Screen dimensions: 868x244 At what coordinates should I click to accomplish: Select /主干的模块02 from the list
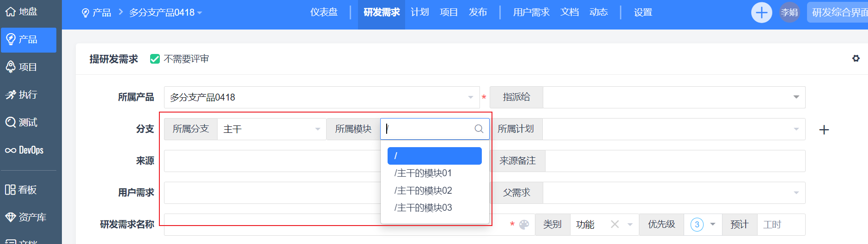pyautogui.click(x=435, y=190)
